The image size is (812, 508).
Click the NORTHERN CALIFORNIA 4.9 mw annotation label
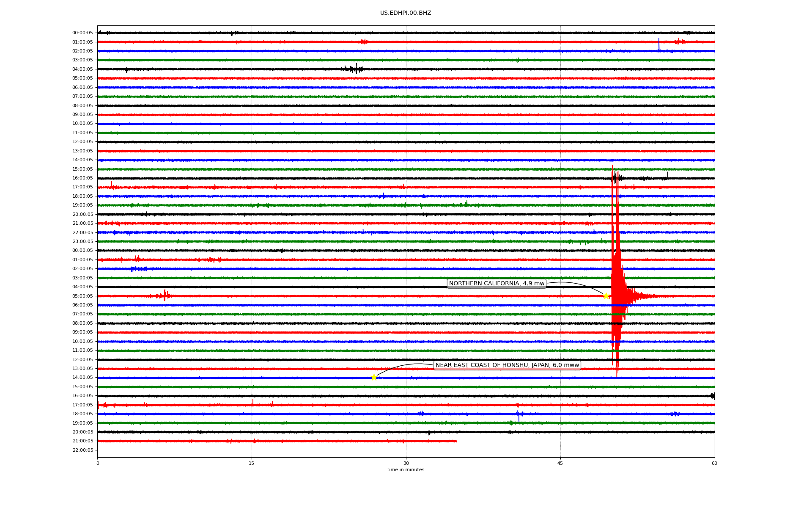(x=497, y=284)
